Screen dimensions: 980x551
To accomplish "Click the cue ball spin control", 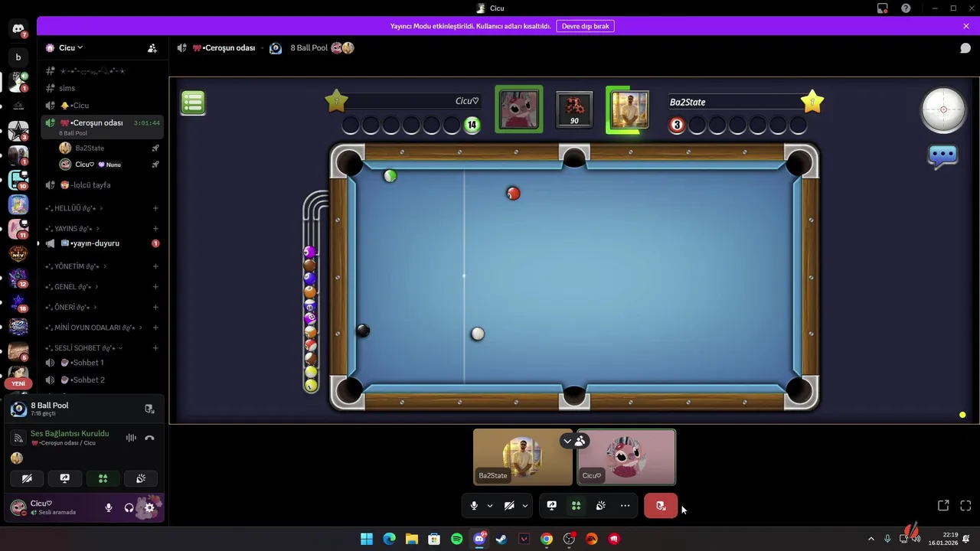I will (943, 110).
